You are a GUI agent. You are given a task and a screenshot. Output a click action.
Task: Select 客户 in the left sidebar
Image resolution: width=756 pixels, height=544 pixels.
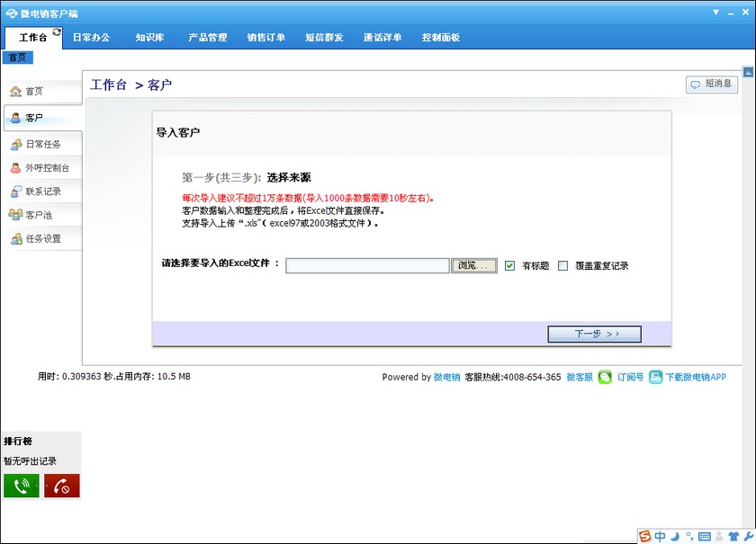(42, 118)
